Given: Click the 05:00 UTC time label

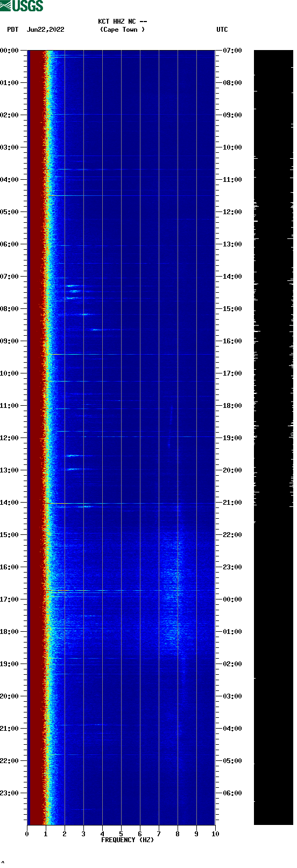Looking at the screenshot, I should click(232, 761).
